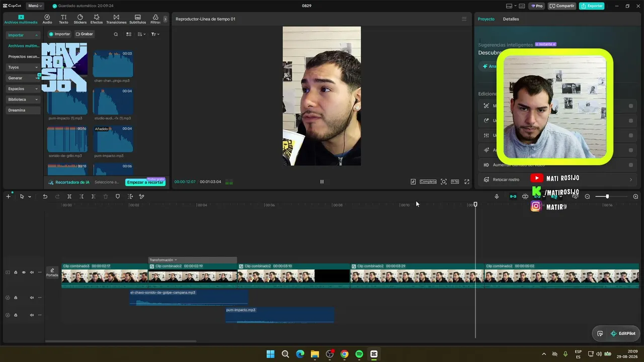Collapse the Importar section
Screen dimensions: 644x362
point(23,35)
